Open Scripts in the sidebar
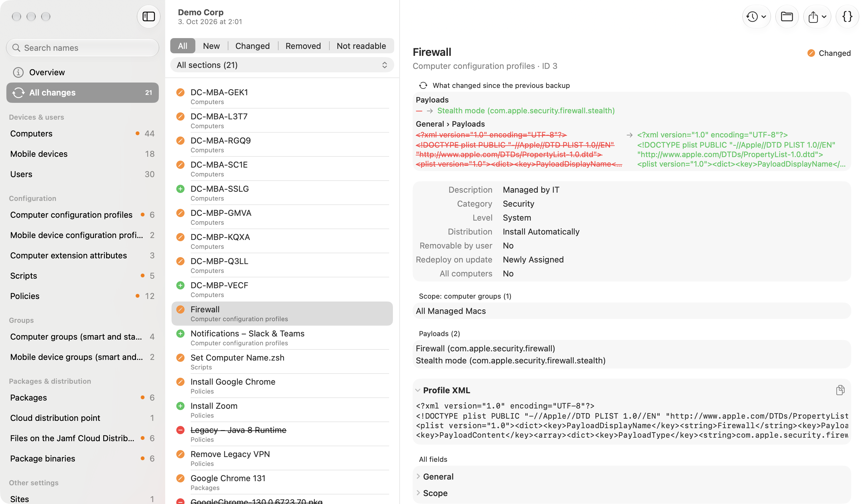Image resolution: width=864 pixels, height=504 pixels. point(83,276)
